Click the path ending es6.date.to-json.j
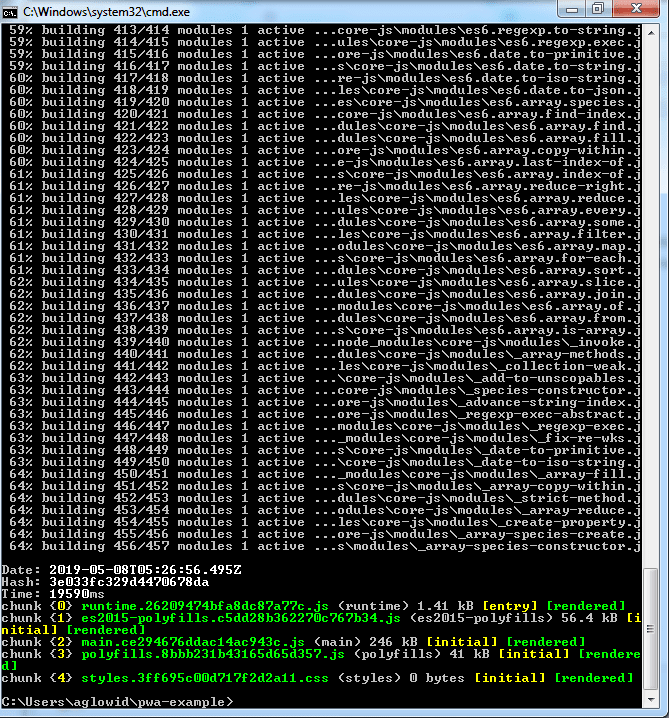 pos(478,90)
